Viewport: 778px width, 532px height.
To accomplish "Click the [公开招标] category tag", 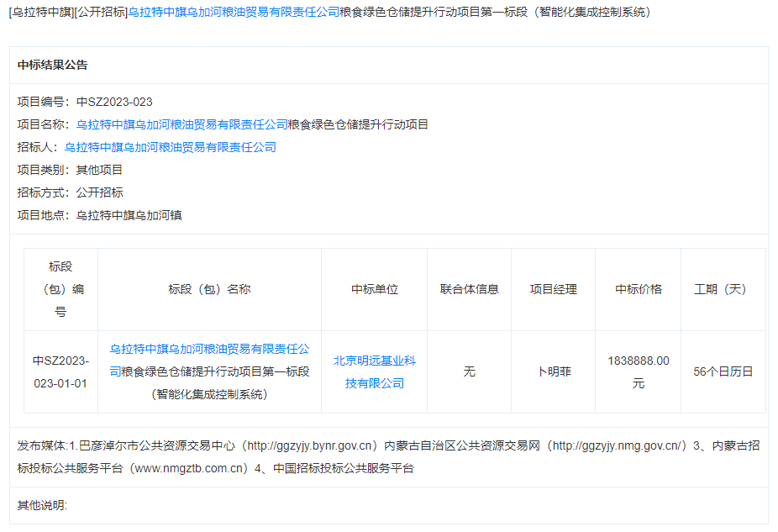I will 101,13.
